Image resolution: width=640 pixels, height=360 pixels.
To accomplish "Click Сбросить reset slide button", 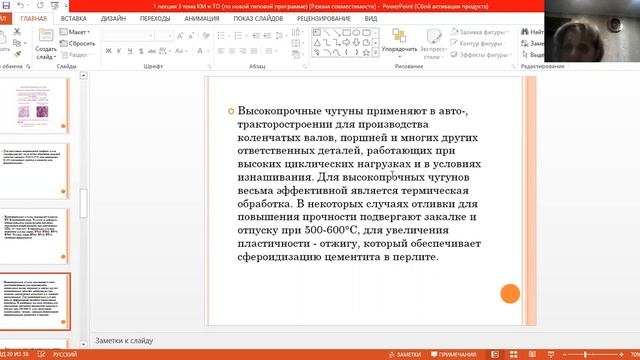I will pyautogui.click(x=77, y=43).
